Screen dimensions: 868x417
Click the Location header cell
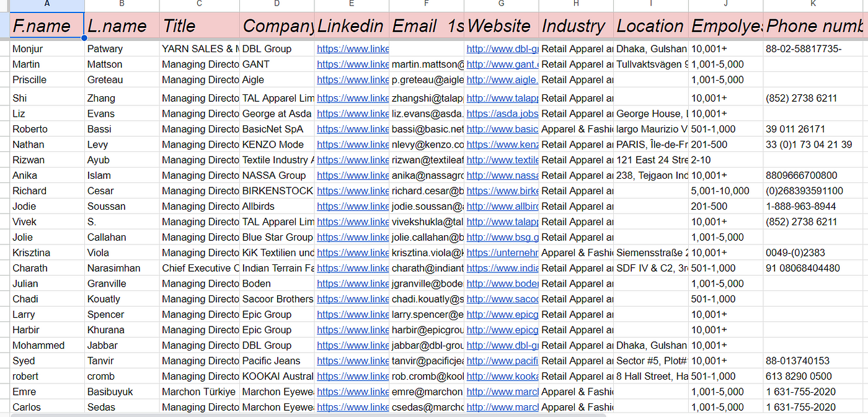pos(651,26)
